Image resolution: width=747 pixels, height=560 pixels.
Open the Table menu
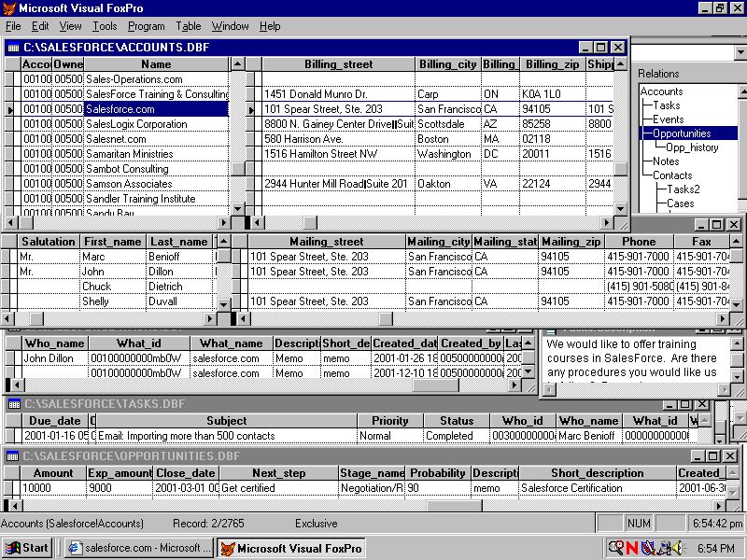click(x=189, y=26)
